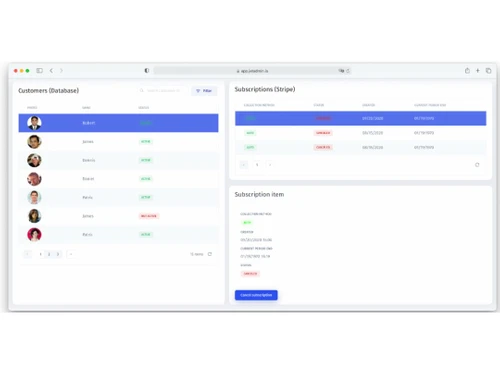Sort by the PHOTO column header
The height and width of the screenshot is (375, 500).
coord(32,108)
